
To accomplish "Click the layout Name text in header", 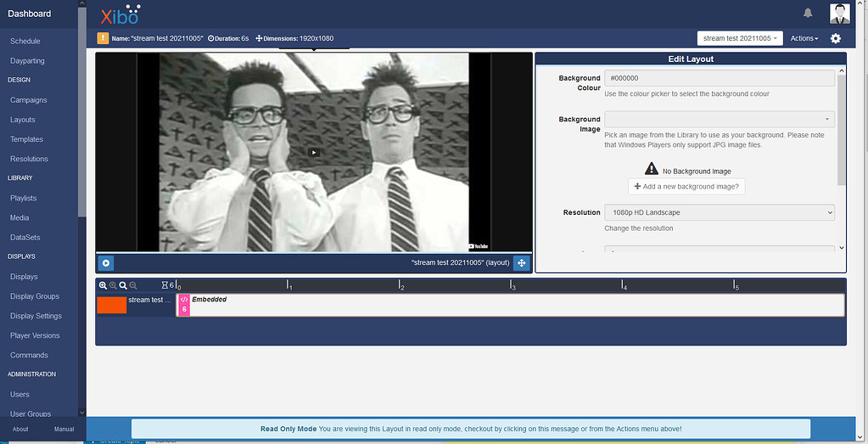I will (157, 39).
